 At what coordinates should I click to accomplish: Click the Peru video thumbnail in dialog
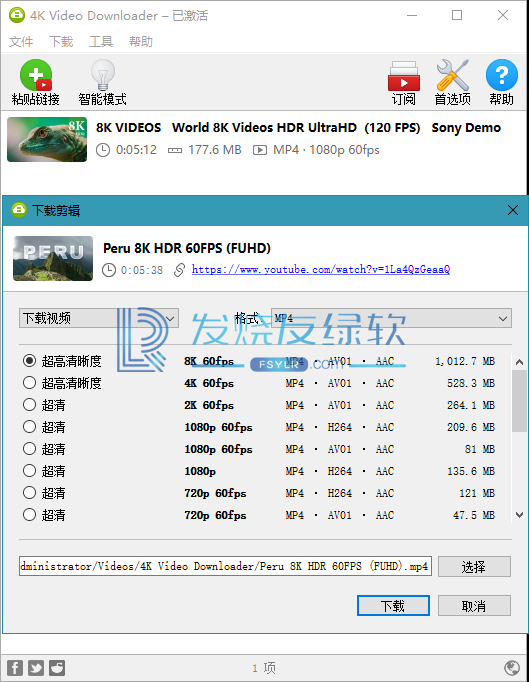tap(53, 258)
